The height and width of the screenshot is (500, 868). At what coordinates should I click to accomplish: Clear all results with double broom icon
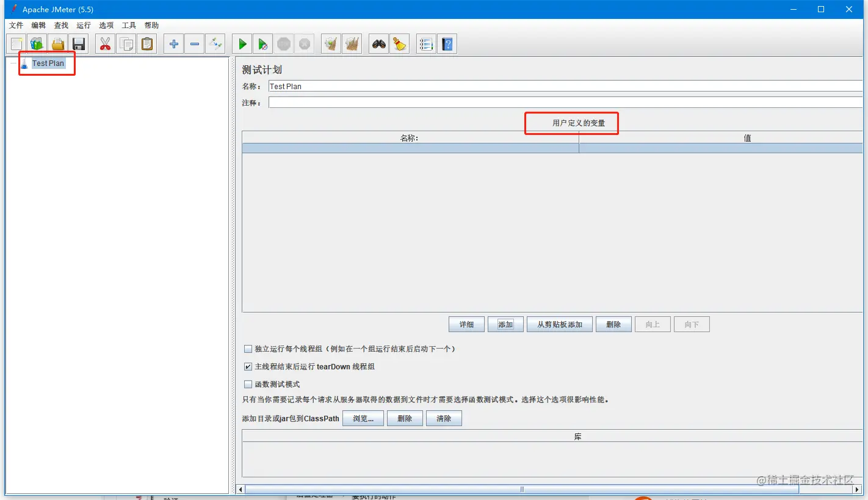coord(352,44)
